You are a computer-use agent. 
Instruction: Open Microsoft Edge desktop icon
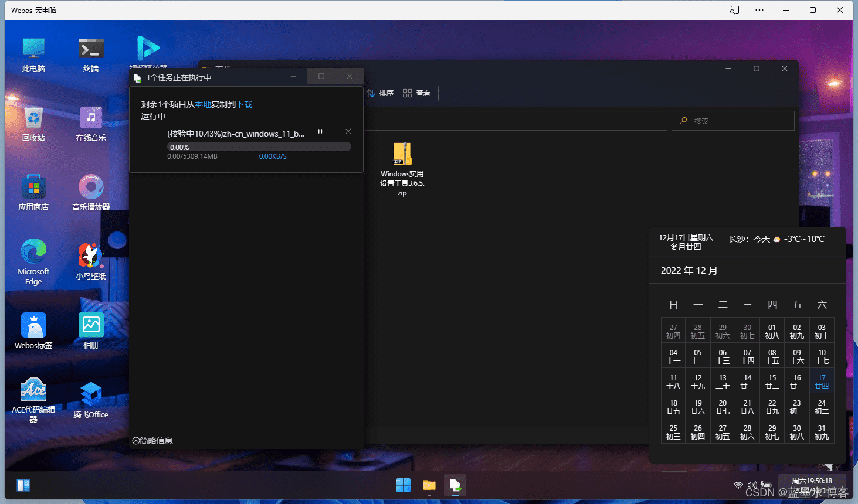tap(33, 261)
